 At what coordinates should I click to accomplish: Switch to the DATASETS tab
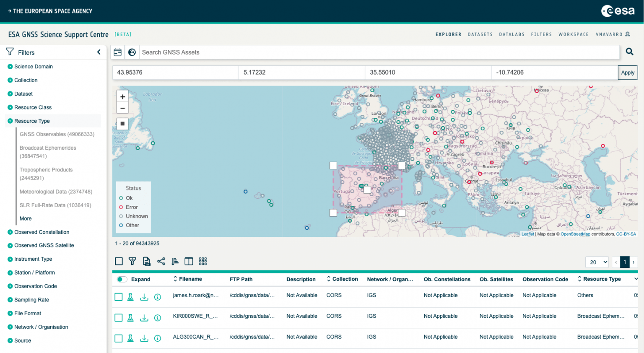[480, 34]
